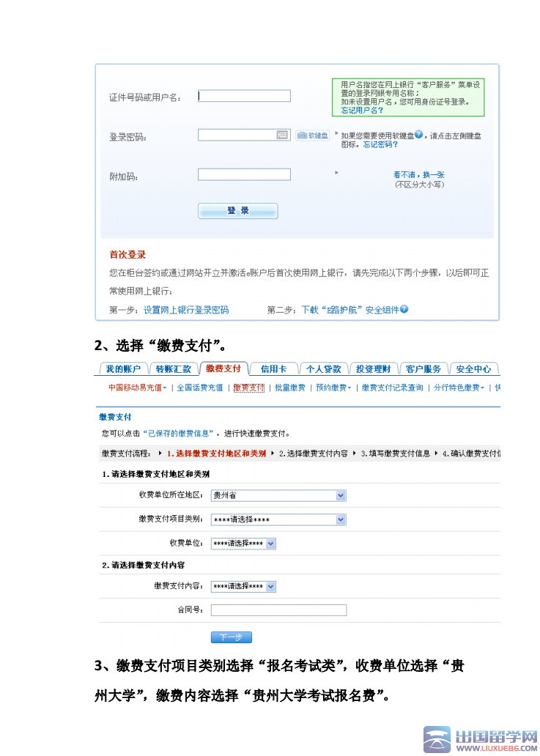Viewport: 540px width, 756px height.
Task: Focus the 证件号码或用户名 input field
Action: [244, 96]
